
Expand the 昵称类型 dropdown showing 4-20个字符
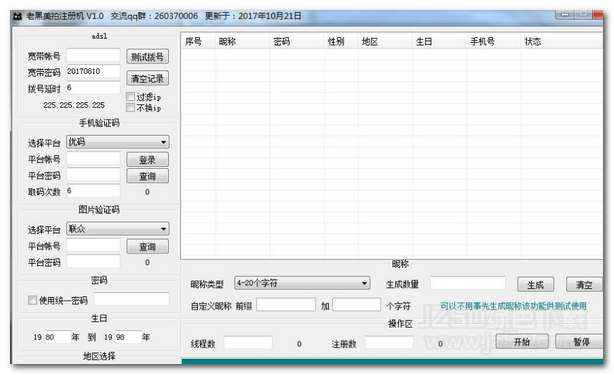point(302,283)
